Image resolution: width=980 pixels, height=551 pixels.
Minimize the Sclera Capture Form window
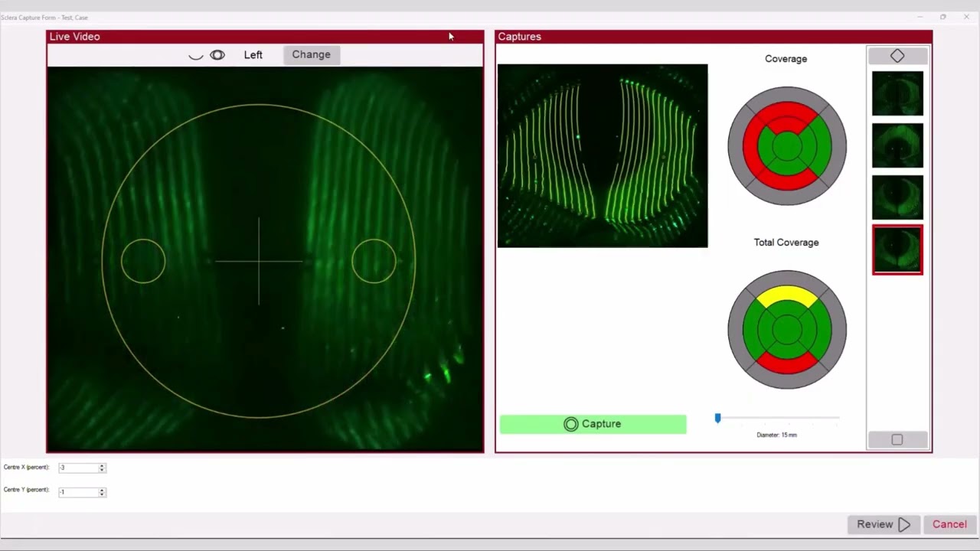point(920,17)
